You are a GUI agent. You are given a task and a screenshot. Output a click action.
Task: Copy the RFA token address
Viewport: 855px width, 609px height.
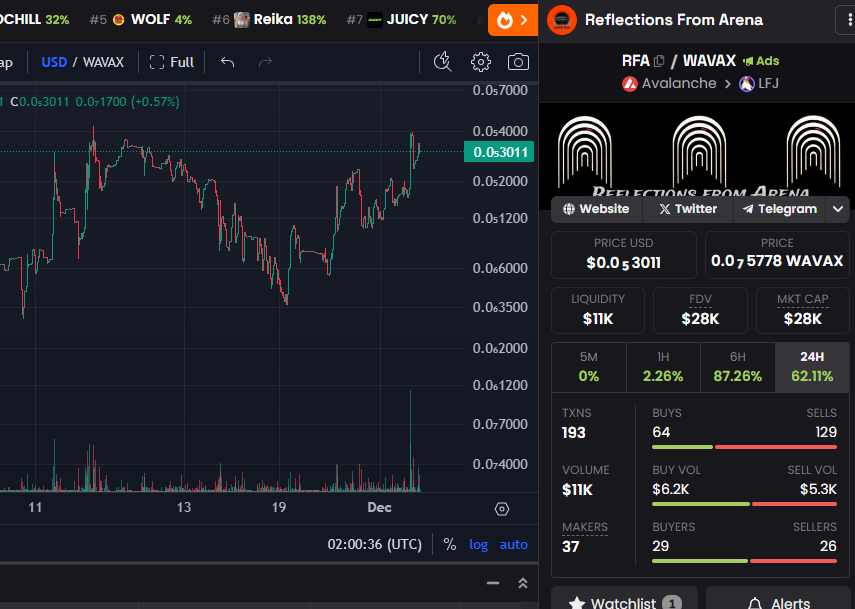pyautogui.click(x=659, y=61)
